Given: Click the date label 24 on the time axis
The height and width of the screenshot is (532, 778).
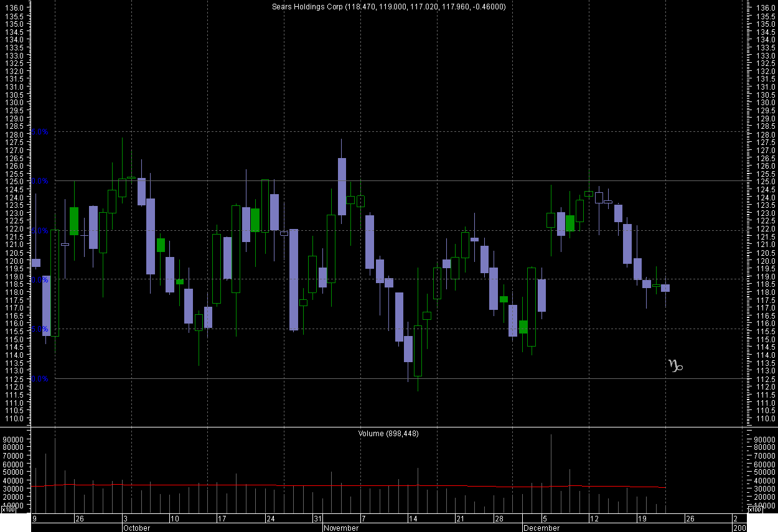Looking at the screenshot, I should tap(270, 518).
